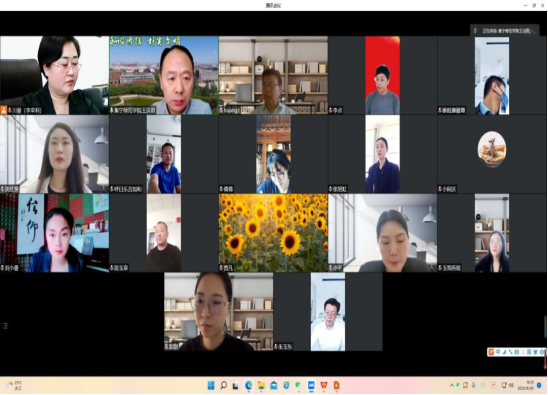
Task: Expand the left-edge sidebar handle
Action: click(x=5, y=326)
